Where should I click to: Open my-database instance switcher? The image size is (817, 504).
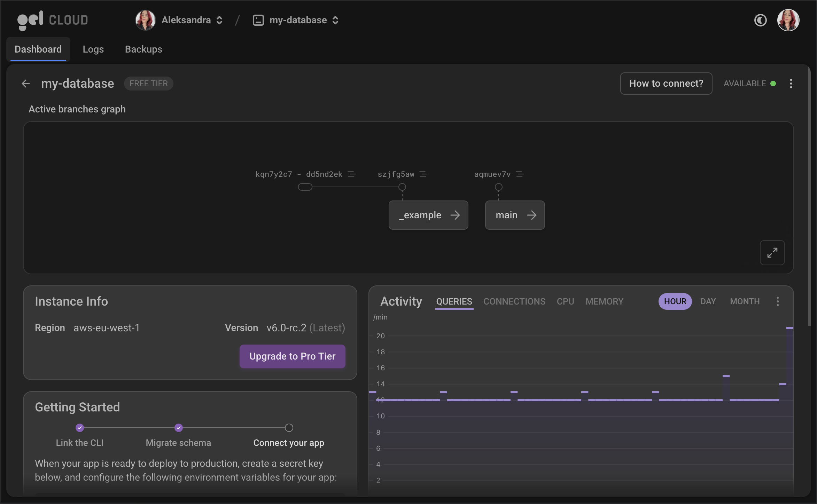click(335, 20)
